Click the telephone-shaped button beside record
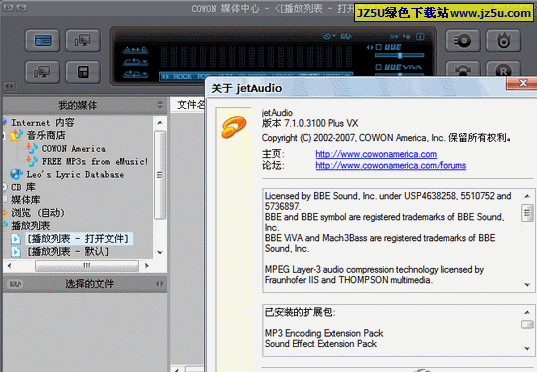Screen dimensions: 537x372 (x=463, y=70)
